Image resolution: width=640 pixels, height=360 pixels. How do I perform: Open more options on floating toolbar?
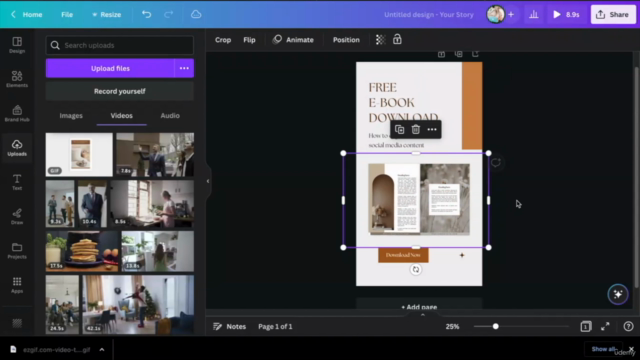(x=432, y=129)
